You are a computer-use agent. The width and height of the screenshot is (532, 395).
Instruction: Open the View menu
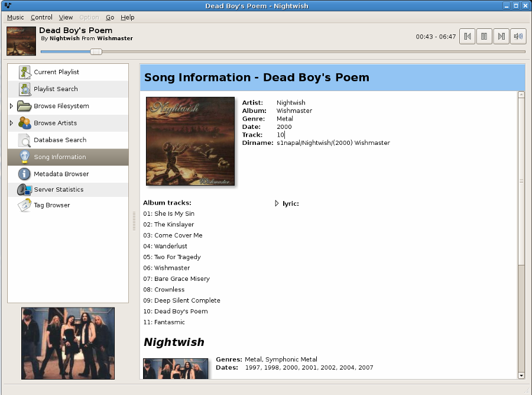coord(66,17)
